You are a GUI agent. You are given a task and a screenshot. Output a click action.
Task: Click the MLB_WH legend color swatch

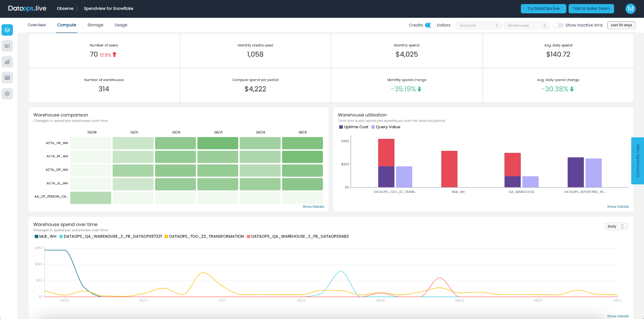(36, 237)
